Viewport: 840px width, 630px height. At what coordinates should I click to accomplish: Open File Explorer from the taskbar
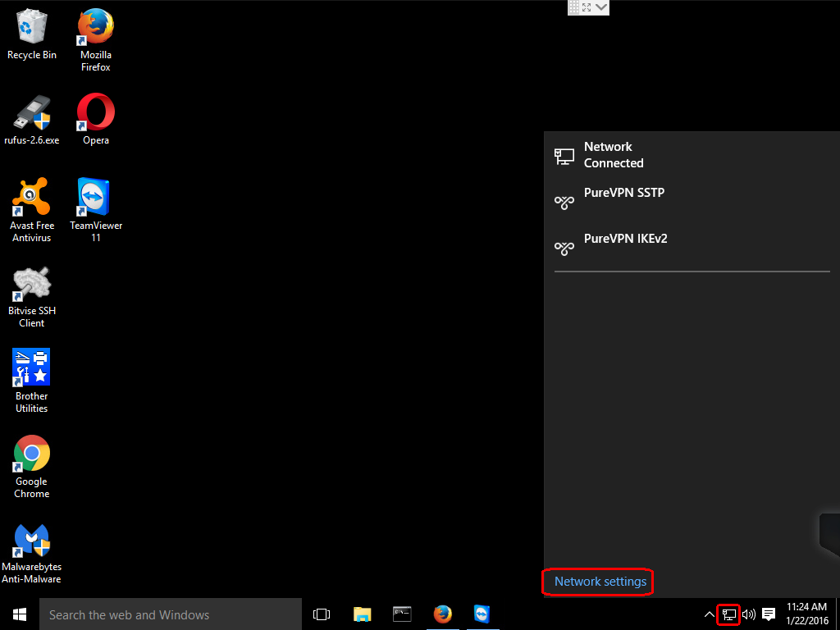[x=362, y=614]
